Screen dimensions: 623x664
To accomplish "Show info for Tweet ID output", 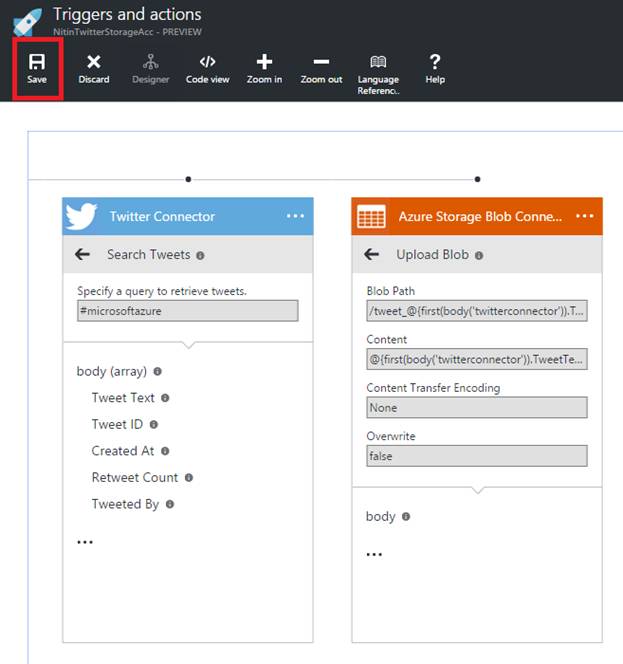I will click(154, 424).
